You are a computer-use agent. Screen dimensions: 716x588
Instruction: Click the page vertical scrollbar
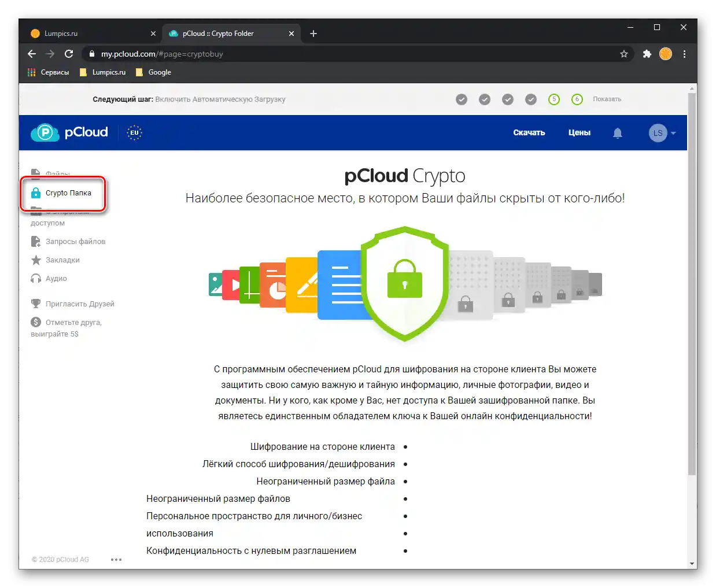click(x=692, y=283)
